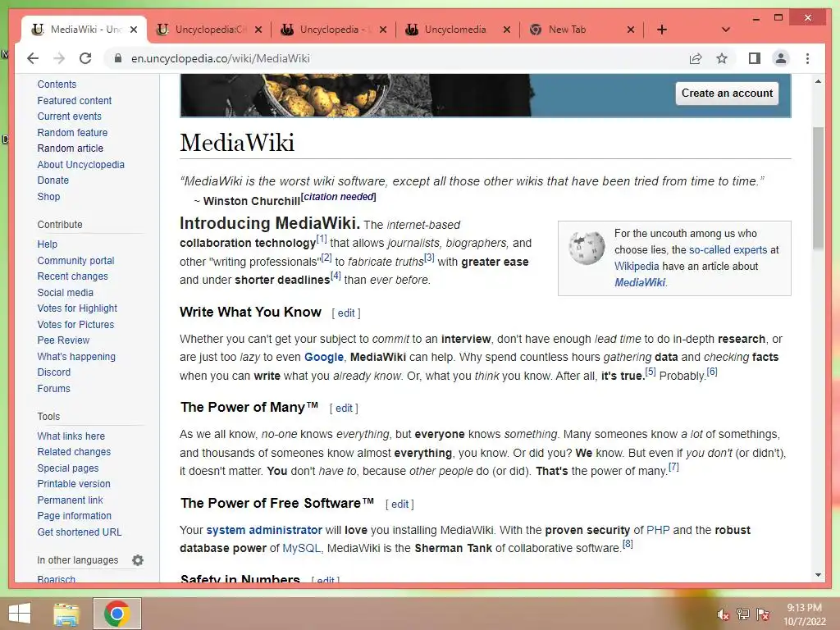Open Current events in sidebar
The height and width of the screenshot is (630, 840).
[x=69, y=116]
